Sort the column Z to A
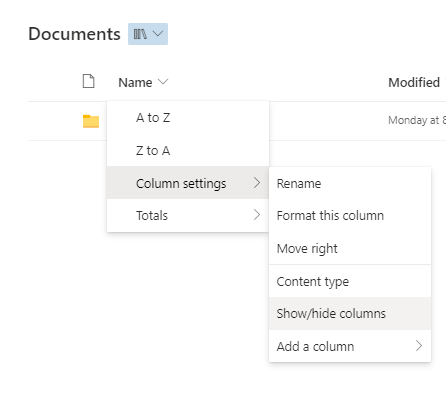Screen dimensions: 446x416 coord(188,150)
